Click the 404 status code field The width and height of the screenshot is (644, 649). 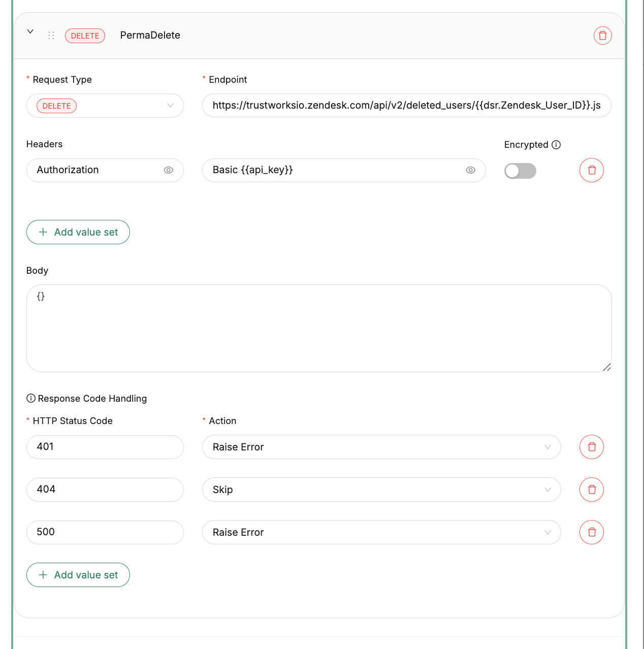(105, 490)
